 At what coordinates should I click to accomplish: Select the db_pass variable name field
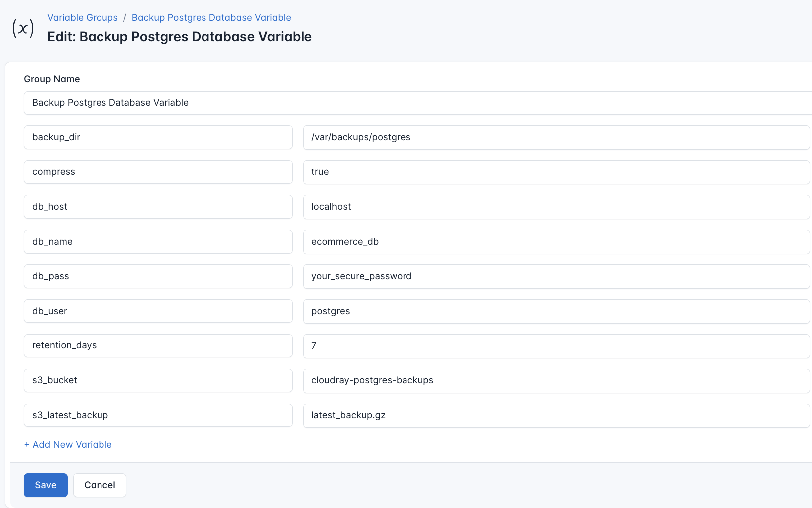[x=158, y=276]
